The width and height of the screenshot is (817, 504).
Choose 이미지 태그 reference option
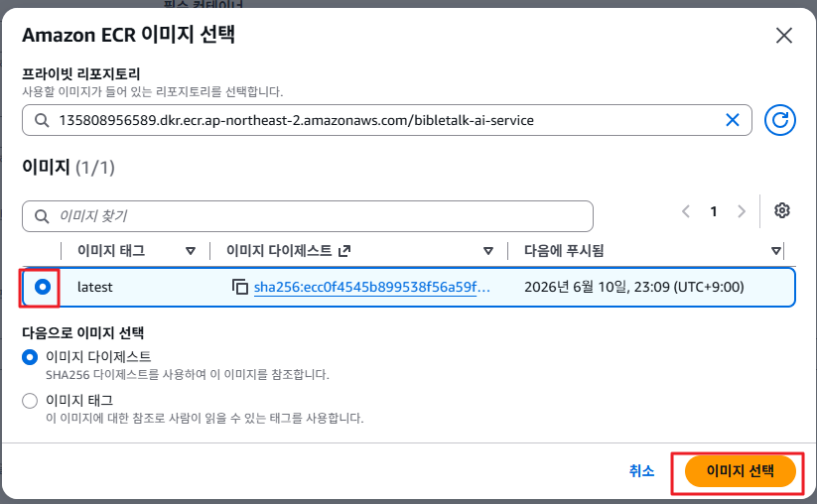30,401
